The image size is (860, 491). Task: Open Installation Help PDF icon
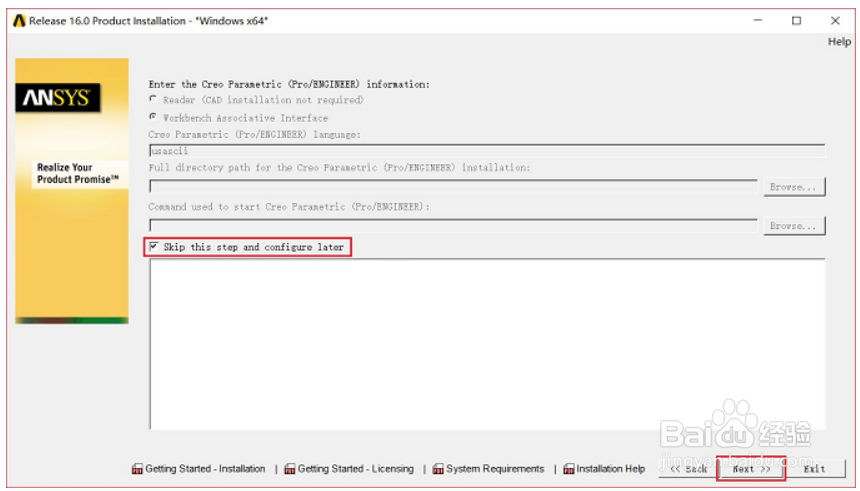(569, 469)
